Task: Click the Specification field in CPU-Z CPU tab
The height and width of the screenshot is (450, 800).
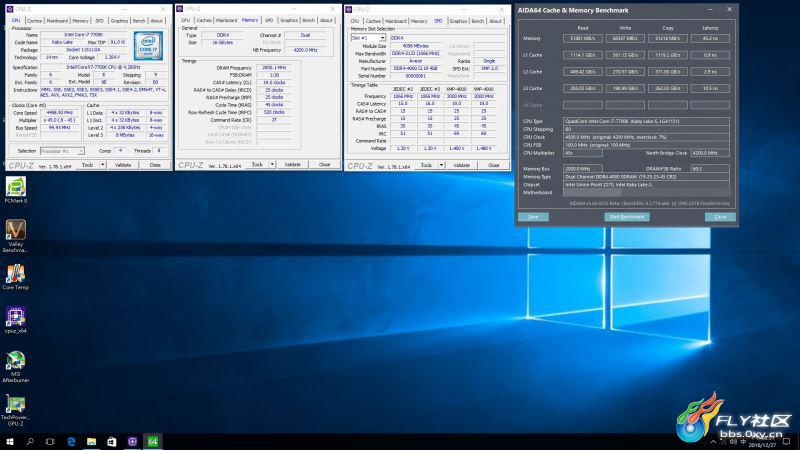Action: click(x=104, y=67)
